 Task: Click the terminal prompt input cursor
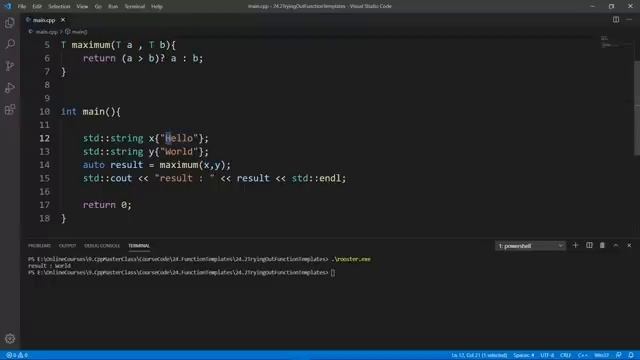point(333,273)
